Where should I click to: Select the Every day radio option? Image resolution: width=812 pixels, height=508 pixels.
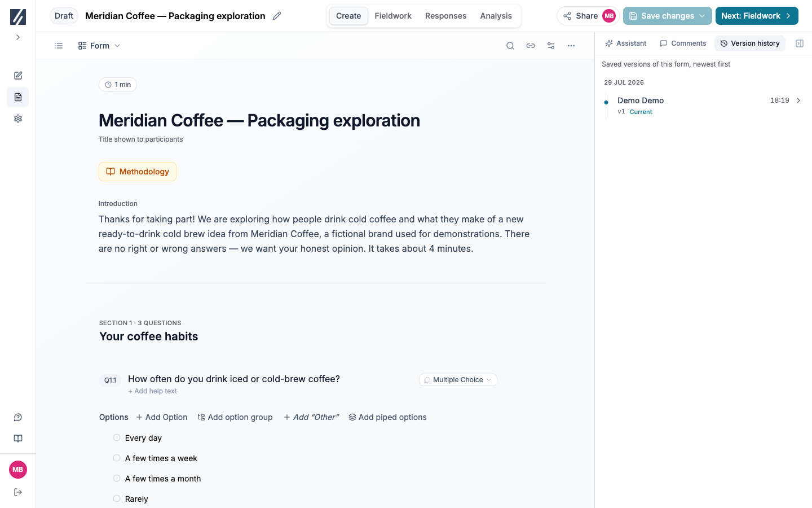click(117, 437)
